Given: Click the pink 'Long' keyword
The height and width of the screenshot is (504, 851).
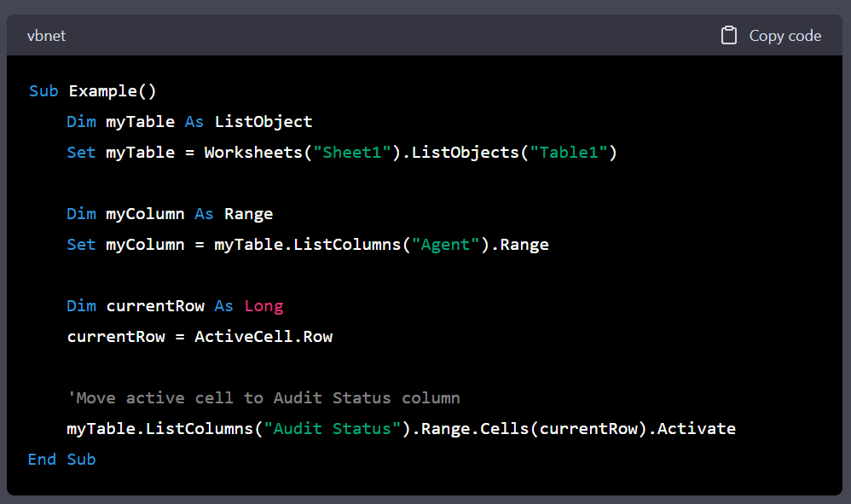Looking at the screenshot, I should coord(263,306).
